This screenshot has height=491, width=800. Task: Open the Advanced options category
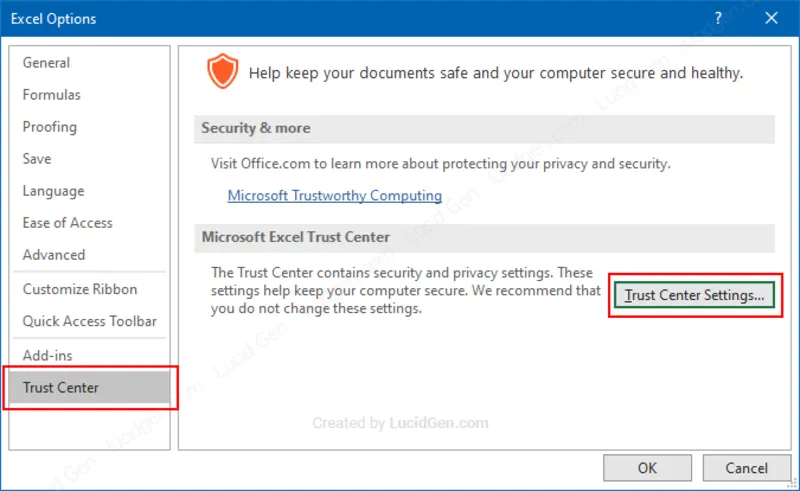pos(54,255)
